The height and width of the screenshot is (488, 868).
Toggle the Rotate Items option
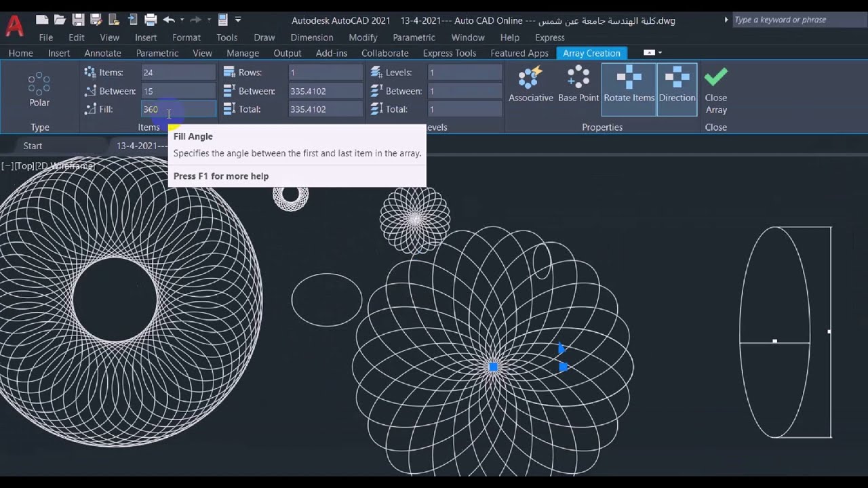coord(629,89)
